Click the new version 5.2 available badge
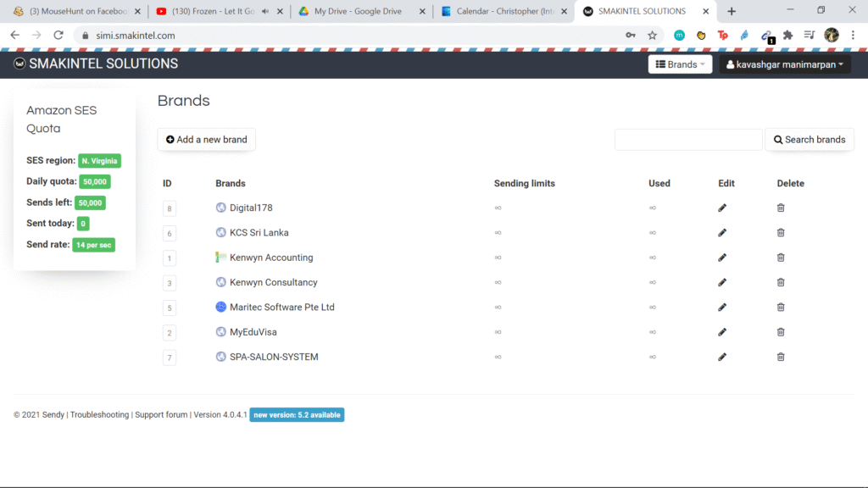 point(297,415)
